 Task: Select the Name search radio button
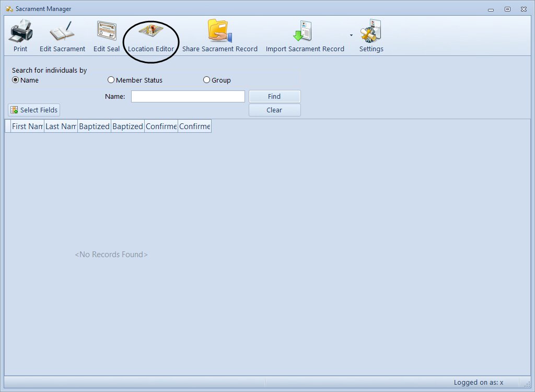pos(15,80)
